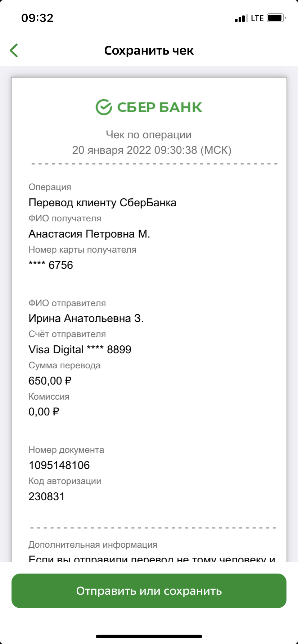
Task: Tap the Дополнительная информация section label
Action: [x=93, y=545]
